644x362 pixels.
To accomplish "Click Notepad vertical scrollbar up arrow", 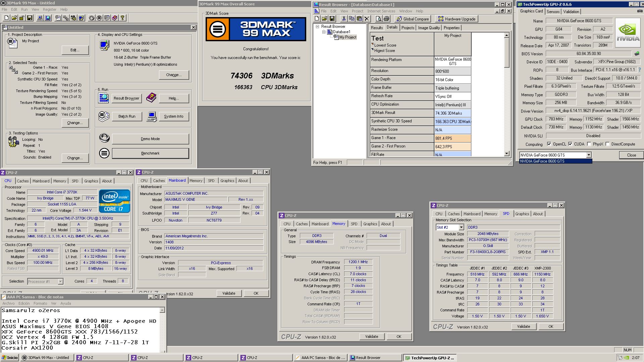I will click(x=162, y=310).
